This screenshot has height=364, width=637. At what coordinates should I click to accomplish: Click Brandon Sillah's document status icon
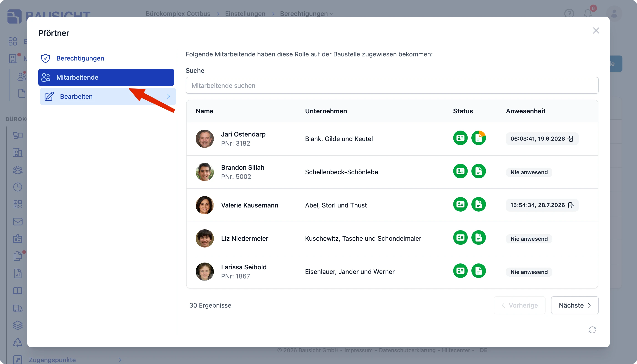(478, 171)
